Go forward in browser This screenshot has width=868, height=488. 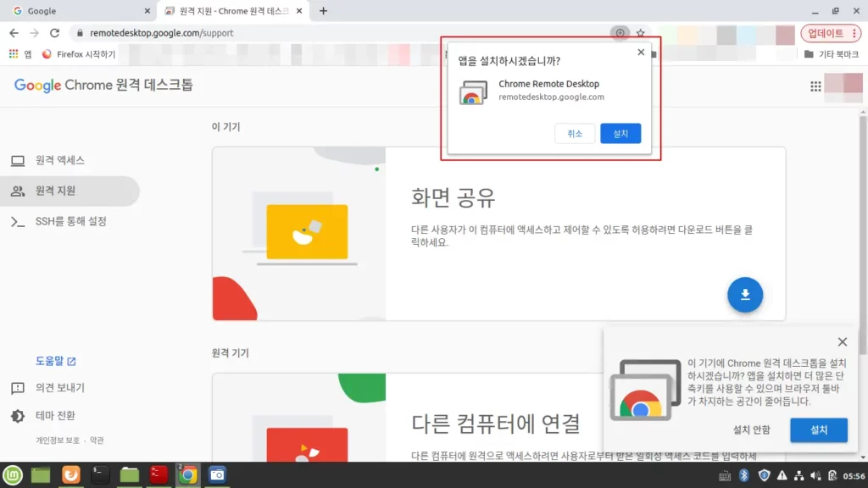[x=34, y=33]
